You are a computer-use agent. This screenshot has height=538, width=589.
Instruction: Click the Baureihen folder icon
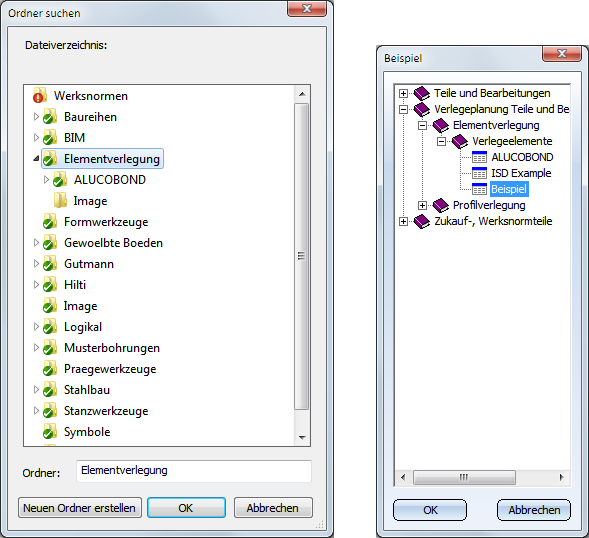pos(50,116)
